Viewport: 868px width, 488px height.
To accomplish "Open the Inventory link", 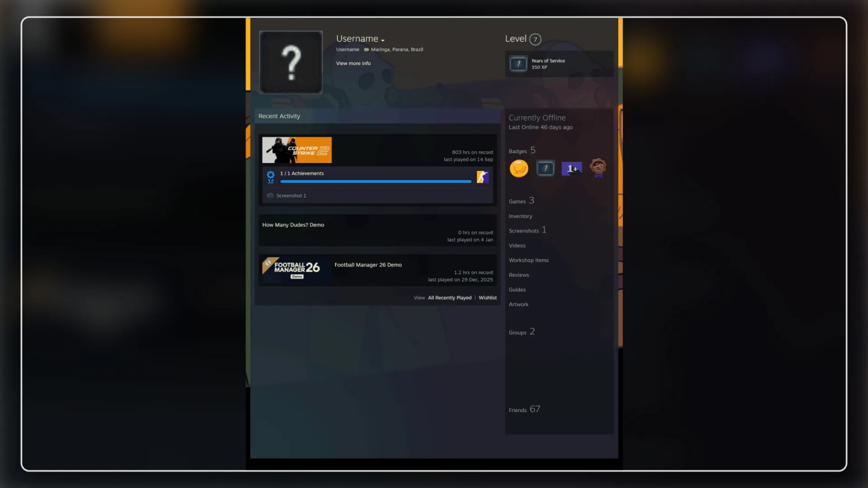I will pos(520,216).
